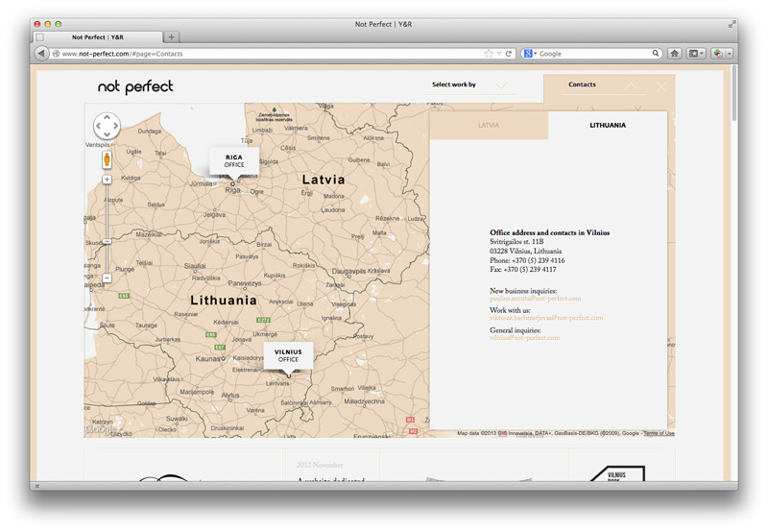
Task: Click Office address and contacts heading
Action: click(x=549, y=232)
